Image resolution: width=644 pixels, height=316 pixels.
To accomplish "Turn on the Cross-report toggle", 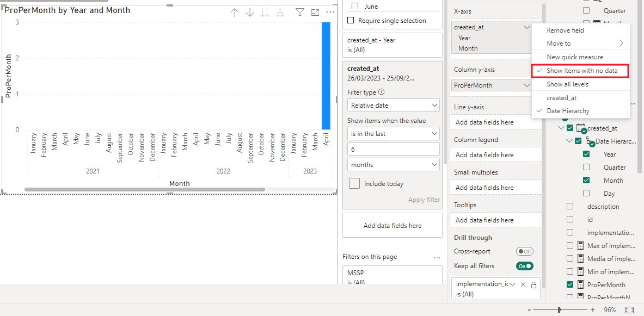I will click(x=524, y=252).
